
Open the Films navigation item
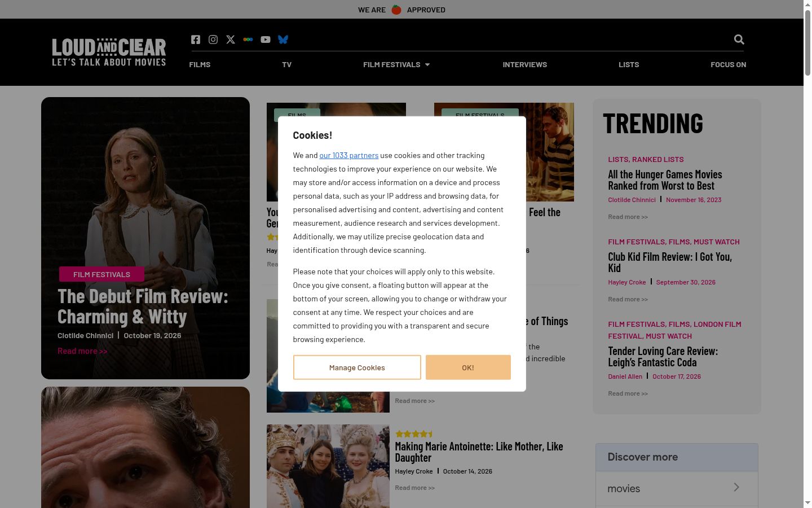pos(200,64)
